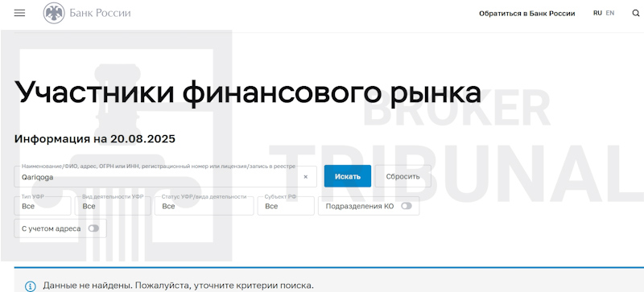Click the Искать button
Screen dimensions: 644x292
[x=348, y=176]
